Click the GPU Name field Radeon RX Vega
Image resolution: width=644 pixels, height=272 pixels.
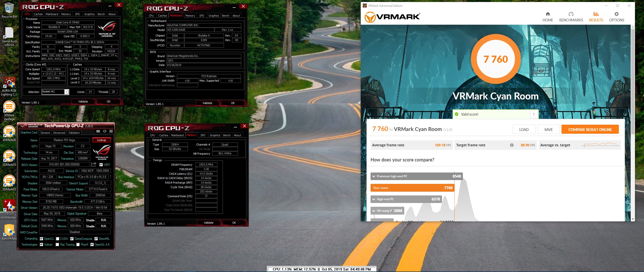[x=64, y=140]
